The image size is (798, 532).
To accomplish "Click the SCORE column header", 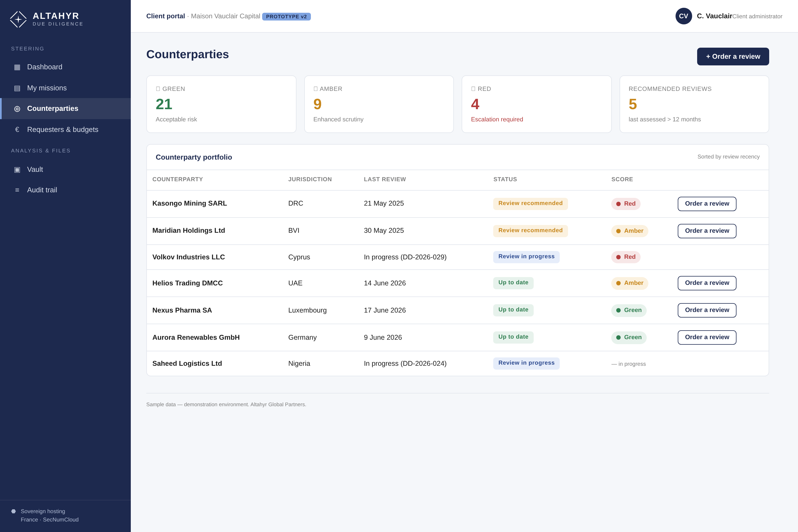I will [622, 179].
